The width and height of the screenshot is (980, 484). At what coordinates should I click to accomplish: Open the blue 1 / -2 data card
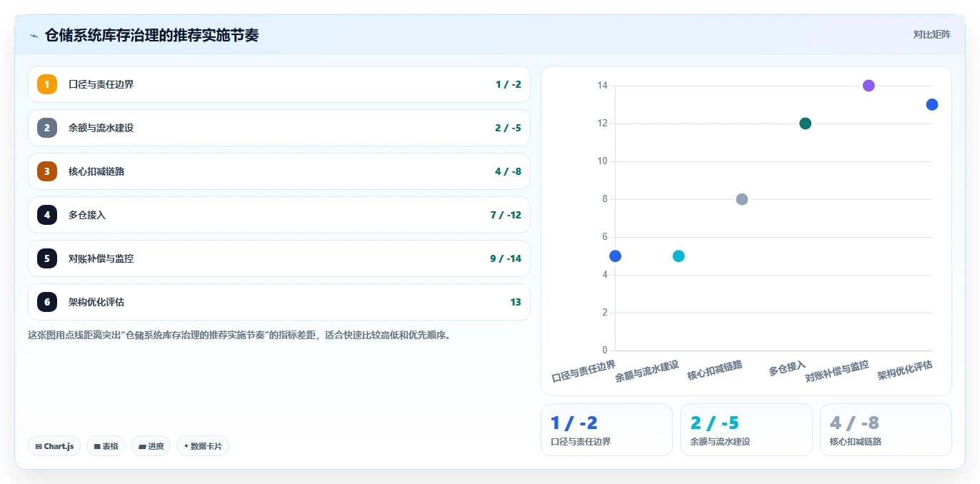coord(606,430)
